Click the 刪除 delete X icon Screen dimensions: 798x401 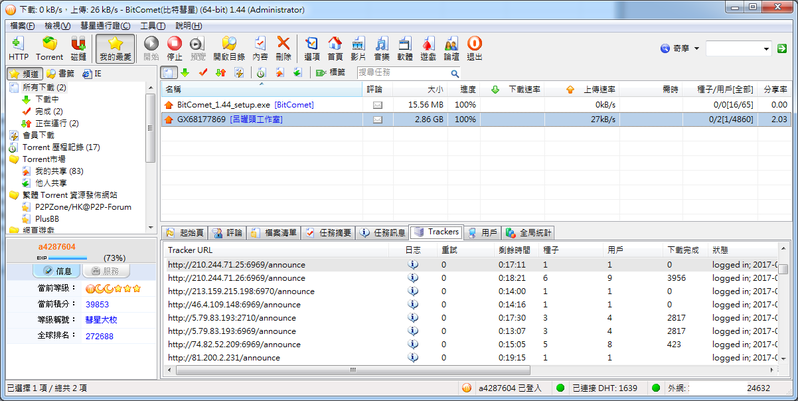283,49
